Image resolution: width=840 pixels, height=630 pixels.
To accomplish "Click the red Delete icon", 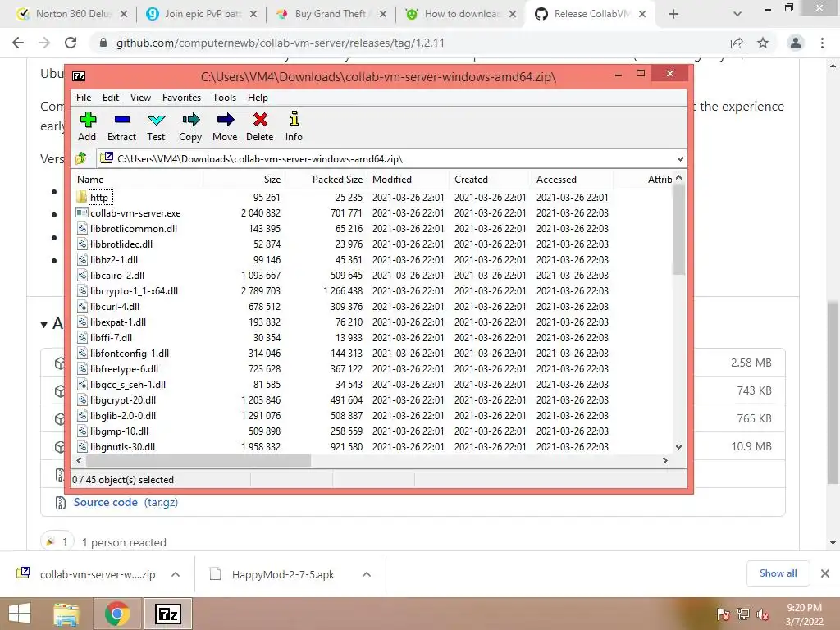I will tap(260, 120).
